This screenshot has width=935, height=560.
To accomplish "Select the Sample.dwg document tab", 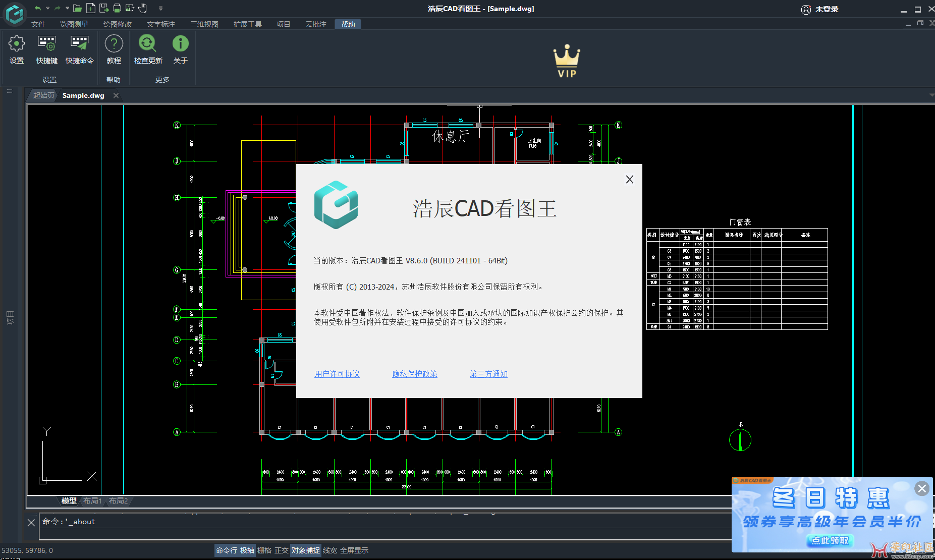I will (x=83, y=95).
